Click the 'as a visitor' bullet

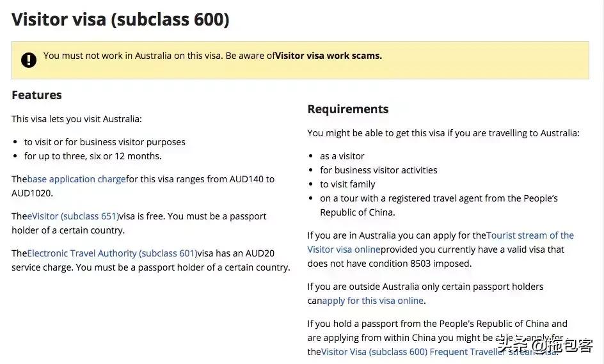[342, 156]
